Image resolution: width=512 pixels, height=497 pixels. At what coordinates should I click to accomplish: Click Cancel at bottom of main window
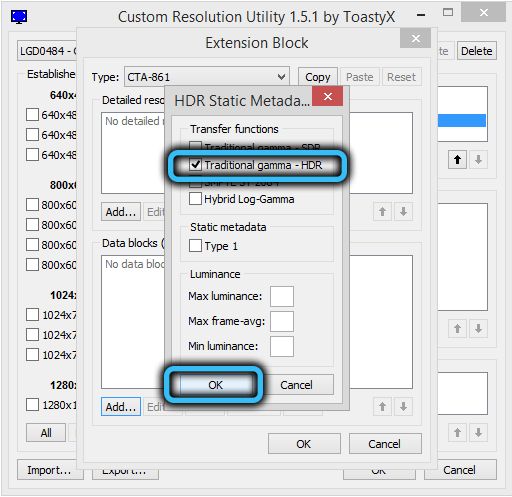pos(460,470)
